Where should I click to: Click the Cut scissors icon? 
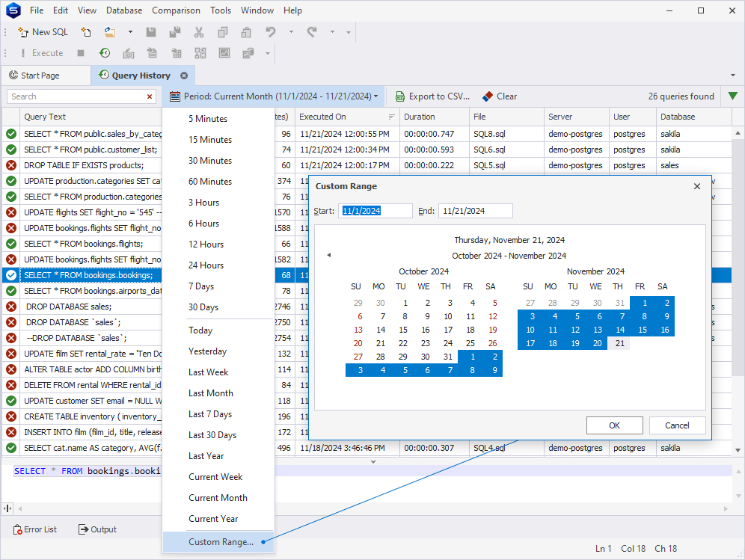point(199,32)
